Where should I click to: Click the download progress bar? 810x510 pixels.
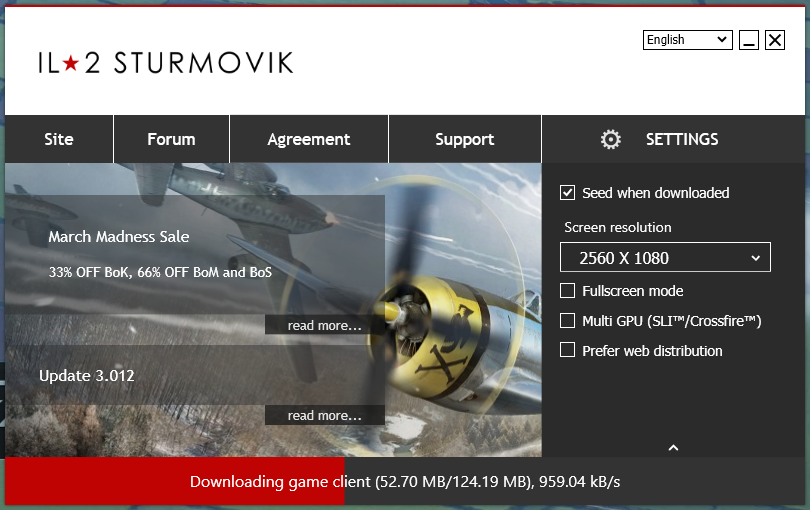(405, 481)
